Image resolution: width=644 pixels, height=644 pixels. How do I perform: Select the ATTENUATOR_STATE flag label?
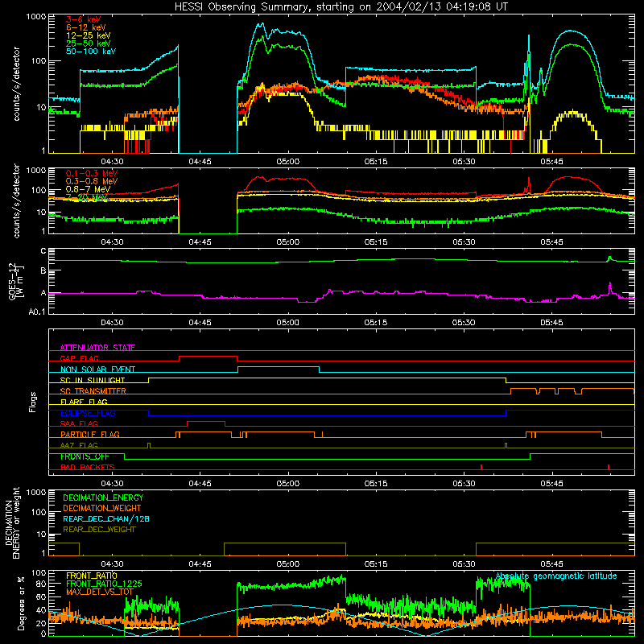(97, 348)
